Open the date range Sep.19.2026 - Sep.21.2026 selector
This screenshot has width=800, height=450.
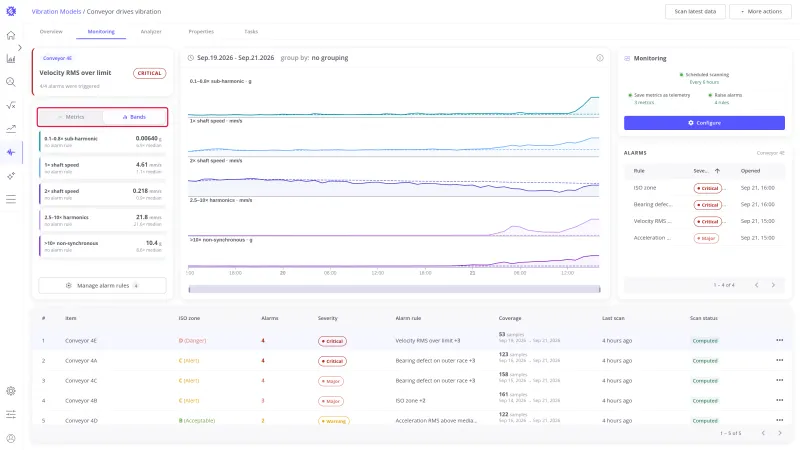(236, 58)
